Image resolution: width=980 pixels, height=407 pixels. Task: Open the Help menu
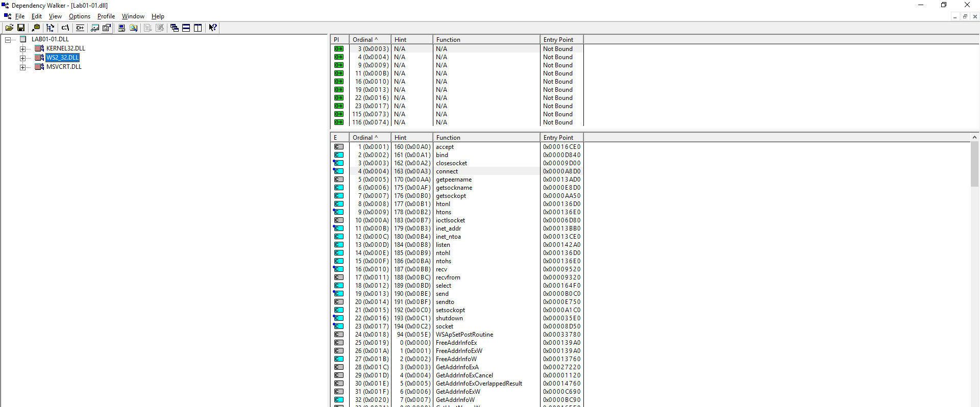tap(158, 16)
